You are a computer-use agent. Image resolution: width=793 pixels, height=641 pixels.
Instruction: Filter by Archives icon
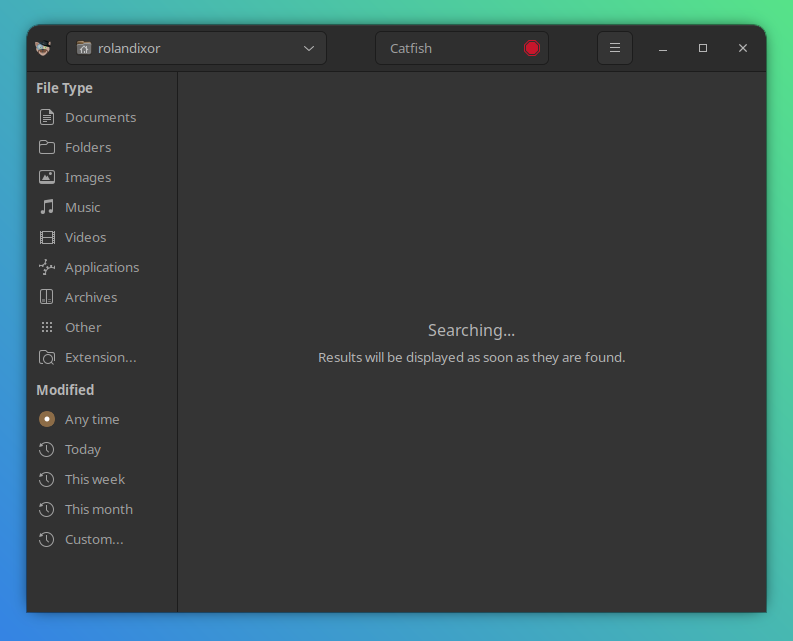point(47,297)
